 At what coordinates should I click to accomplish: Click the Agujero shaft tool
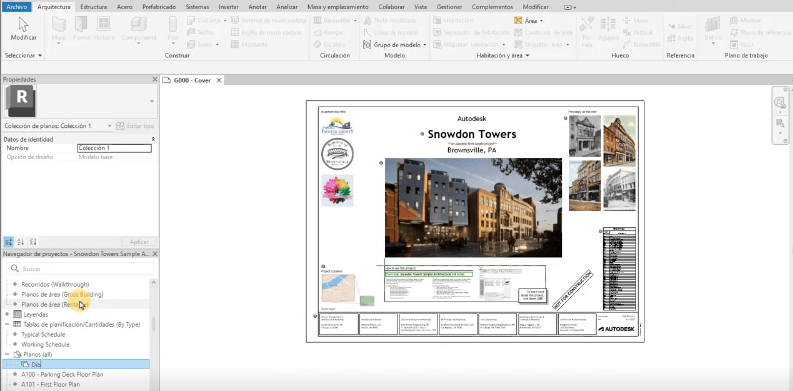coord(607,29)
